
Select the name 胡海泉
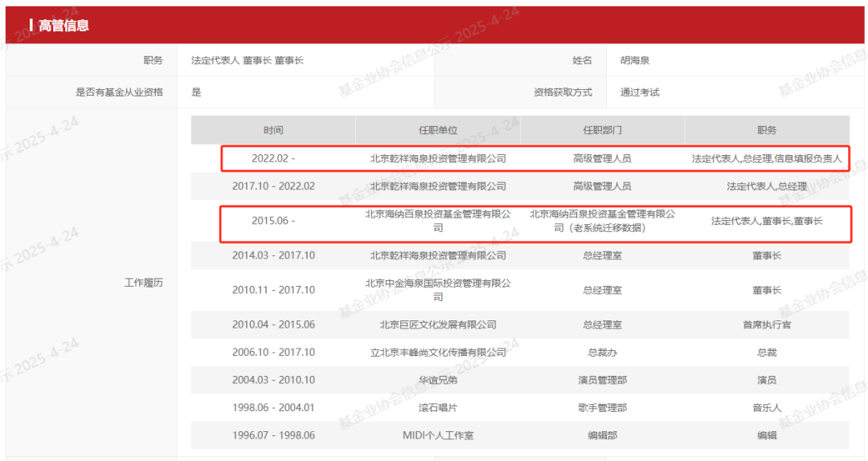pyautogui.click(x=637, y=60)
